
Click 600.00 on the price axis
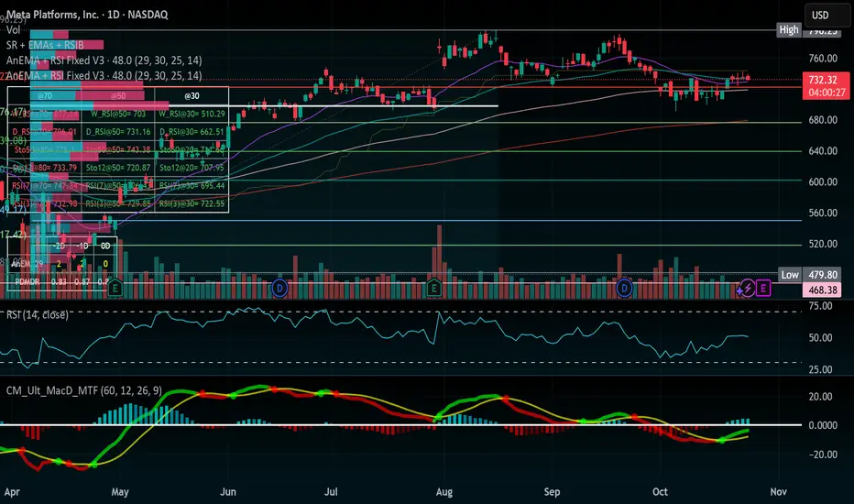pos(823,182)
